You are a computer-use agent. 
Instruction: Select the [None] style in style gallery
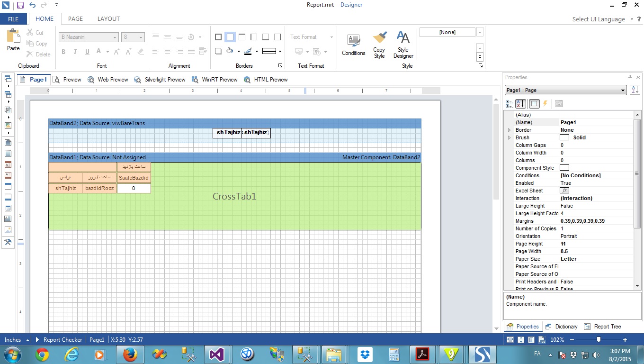(x=447, y=32)
